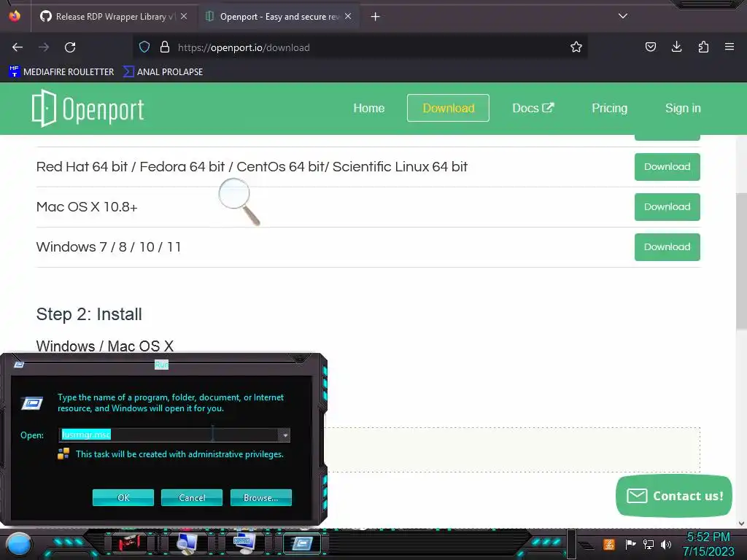
Task: Click Sign in
Action: tap(683, 108)
